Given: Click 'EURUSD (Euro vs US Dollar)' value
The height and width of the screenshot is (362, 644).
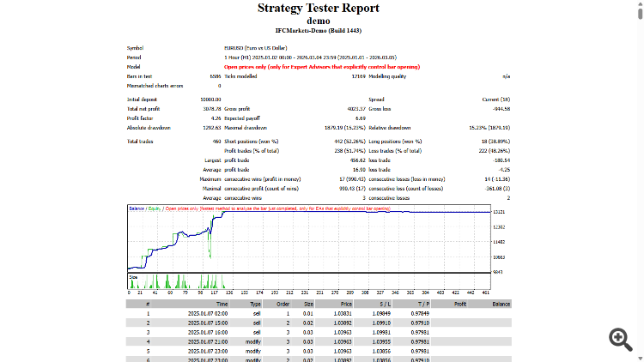Looking at the screenshot, I should coord(256,48).
